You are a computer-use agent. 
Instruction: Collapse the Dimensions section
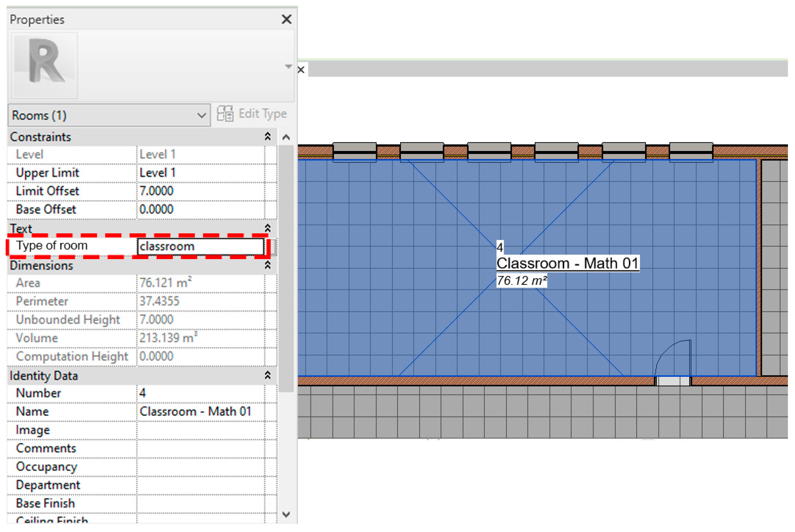pos(267,265)
